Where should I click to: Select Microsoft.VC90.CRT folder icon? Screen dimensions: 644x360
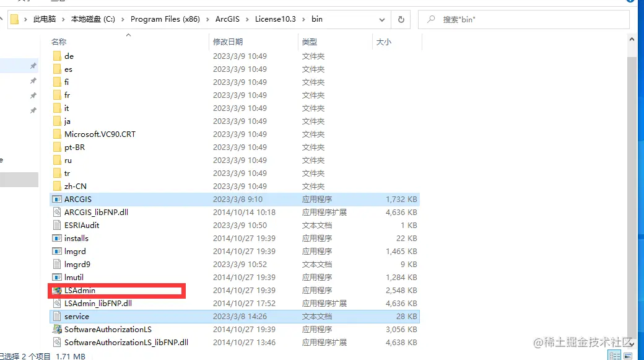tap(57, 134)
